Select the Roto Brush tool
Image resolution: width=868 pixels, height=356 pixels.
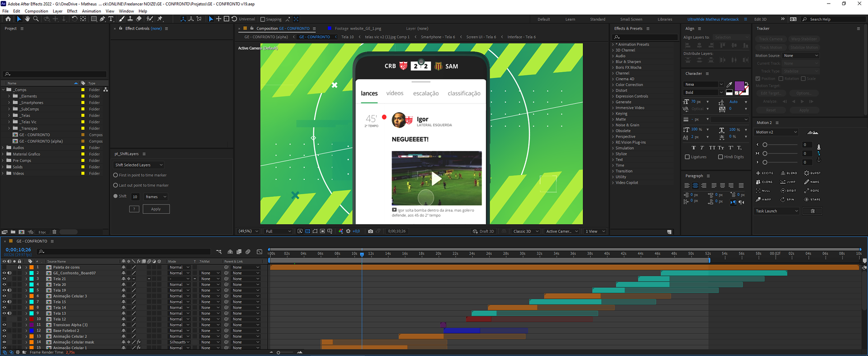coord(150,19)
